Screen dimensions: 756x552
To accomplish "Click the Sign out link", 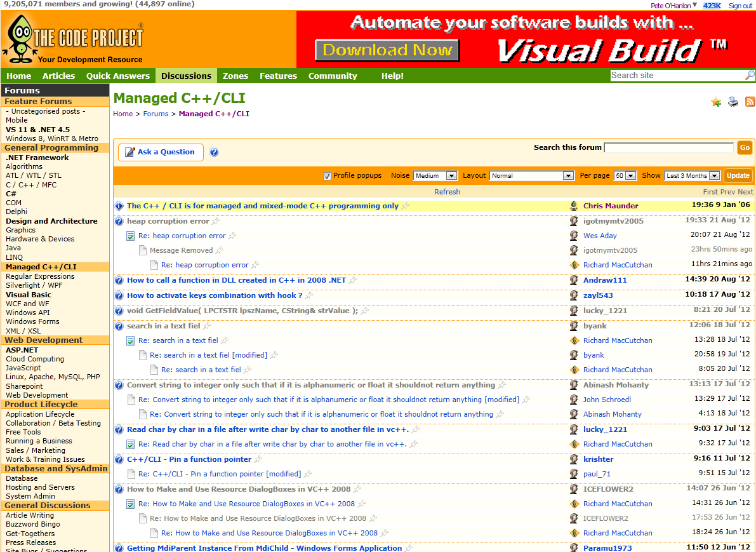I will (x=741, y=6).
